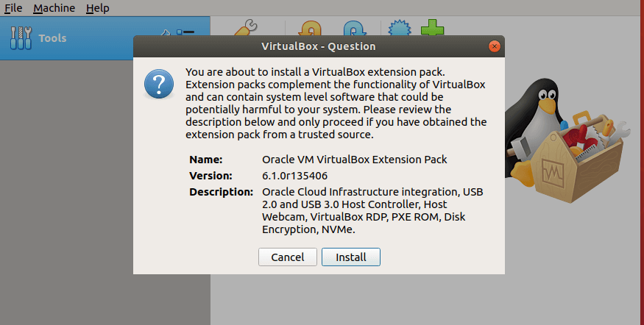
Task: Click the Tools screwdrivers icon in the sidebar
Action: 21,38
